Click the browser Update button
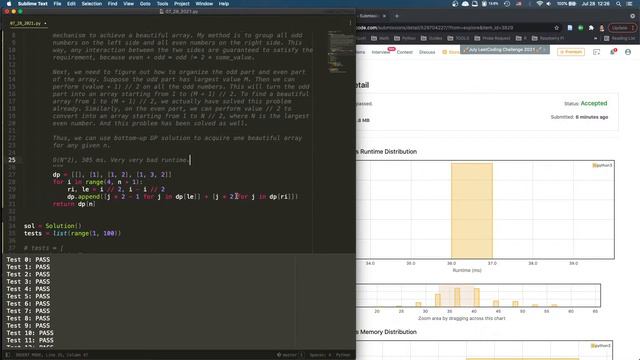The height and width of the screenshot is (360, 640). point(622,28)
